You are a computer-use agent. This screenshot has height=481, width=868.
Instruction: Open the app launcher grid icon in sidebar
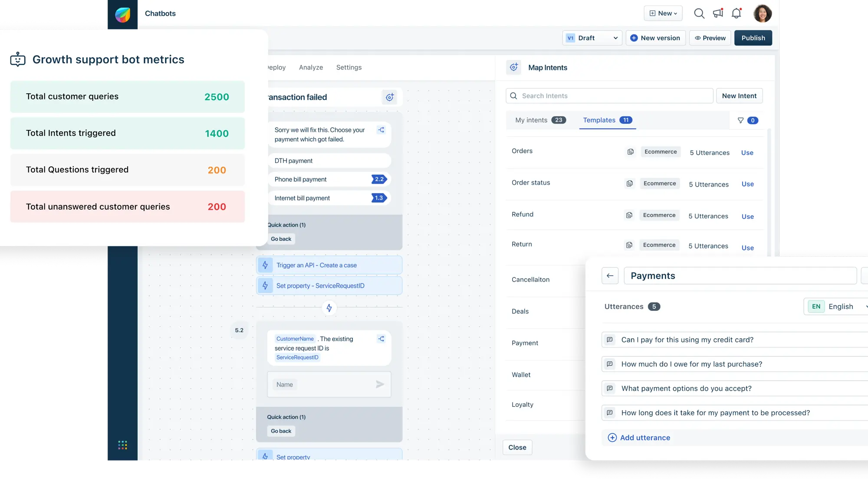122,445
